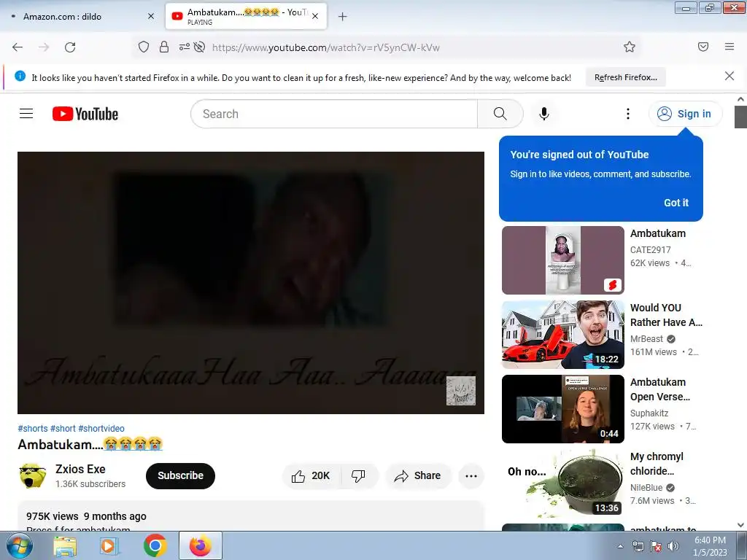Screen dimensions: 747x560
Task: Bookmark this page with the star icon
Action: coord(630,47)
